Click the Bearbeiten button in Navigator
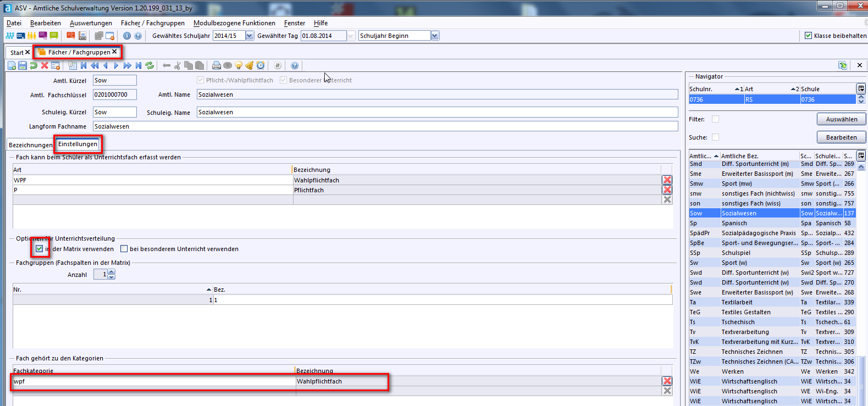The width and height of the screenshot is (868, 406). tap(842, 137)
